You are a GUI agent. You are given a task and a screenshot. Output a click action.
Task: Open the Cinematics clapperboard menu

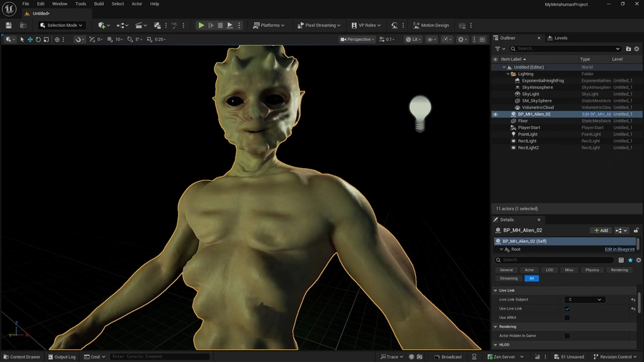(141, 26)
